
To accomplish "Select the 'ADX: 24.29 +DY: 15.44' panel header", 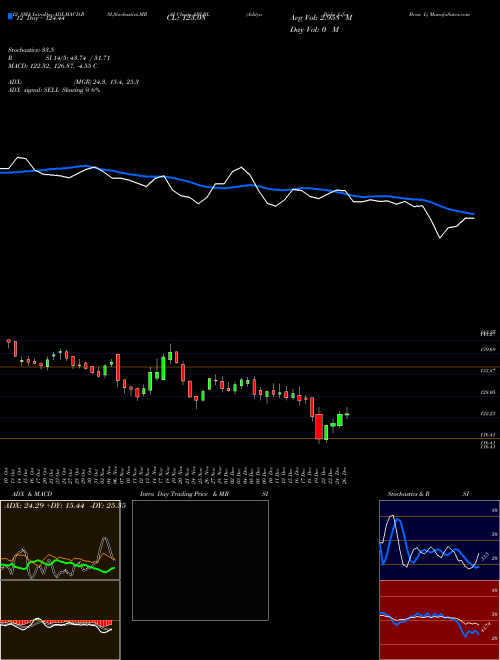I will tap(65, 506).
